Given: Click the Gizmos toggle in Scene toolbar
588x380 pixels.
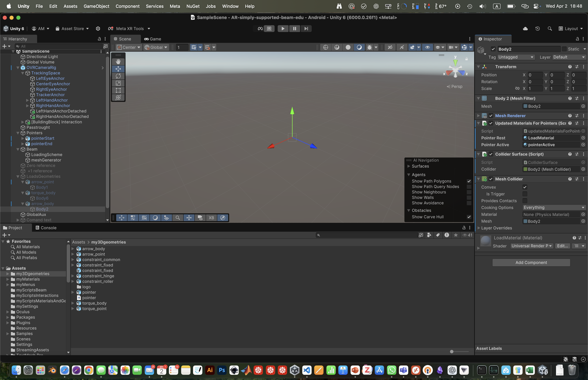Looking at the screenshot, I should tap(464, 47).
